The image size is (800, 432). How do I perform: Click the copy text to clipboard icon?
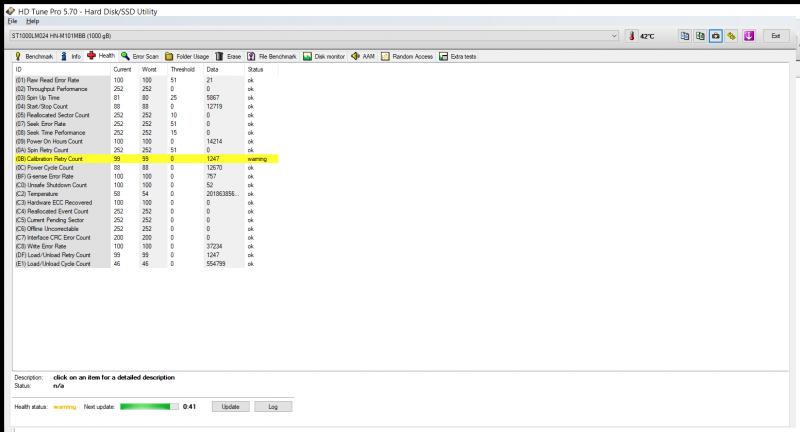(x=685, y=36)
